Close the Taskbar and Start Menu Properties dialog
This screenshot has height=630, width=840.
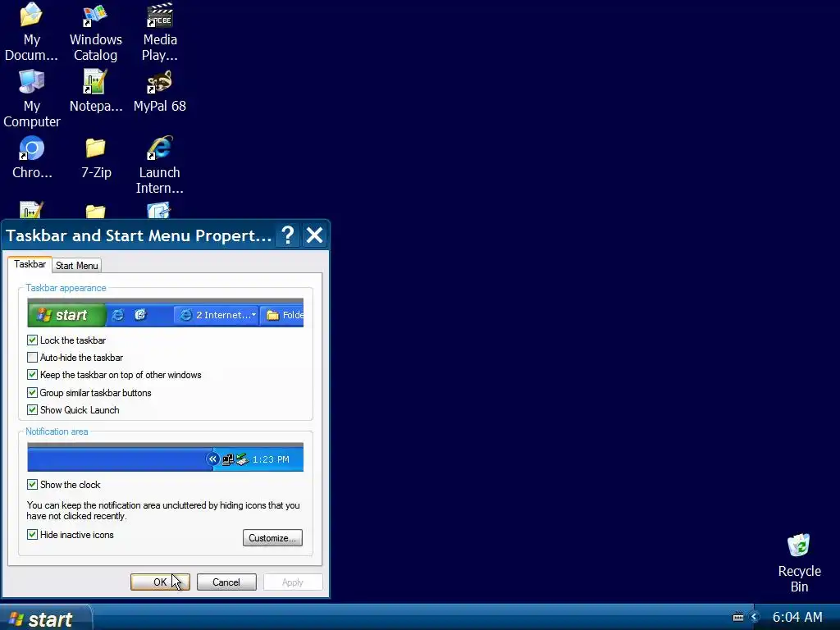click(314, 235)
